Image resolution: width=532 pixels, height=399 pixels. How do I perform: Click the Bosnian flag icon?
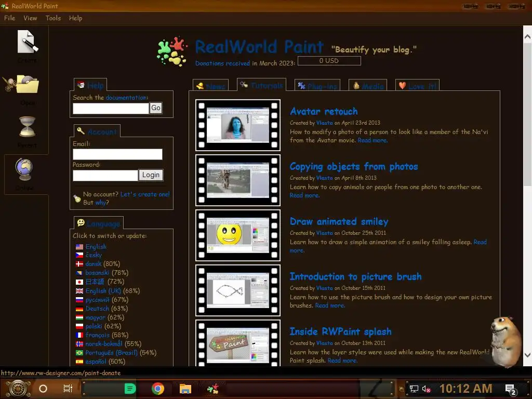point(79,273)
